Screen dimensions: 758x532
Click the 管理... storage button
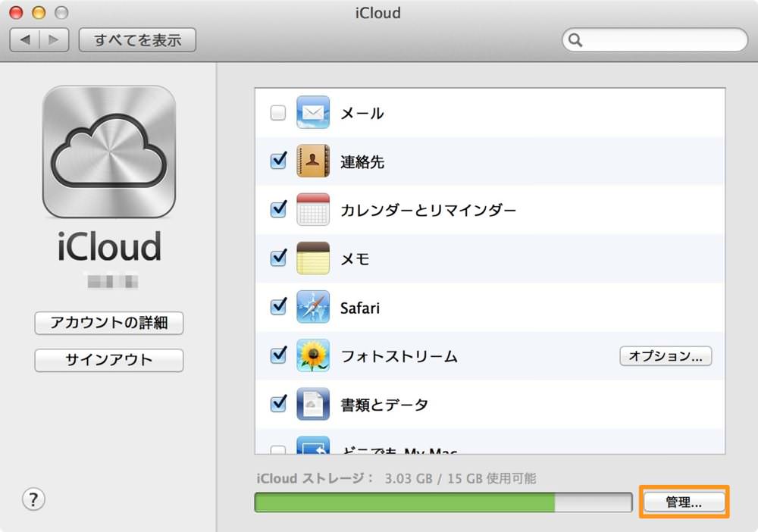pos(684,502)
